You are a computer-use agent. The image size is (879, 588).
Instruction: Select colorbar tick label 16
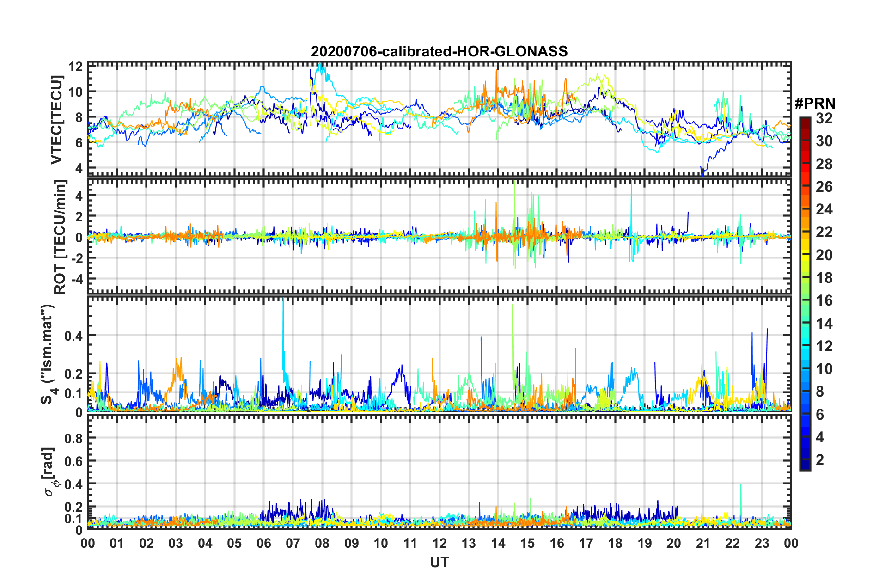coord(824,300)
